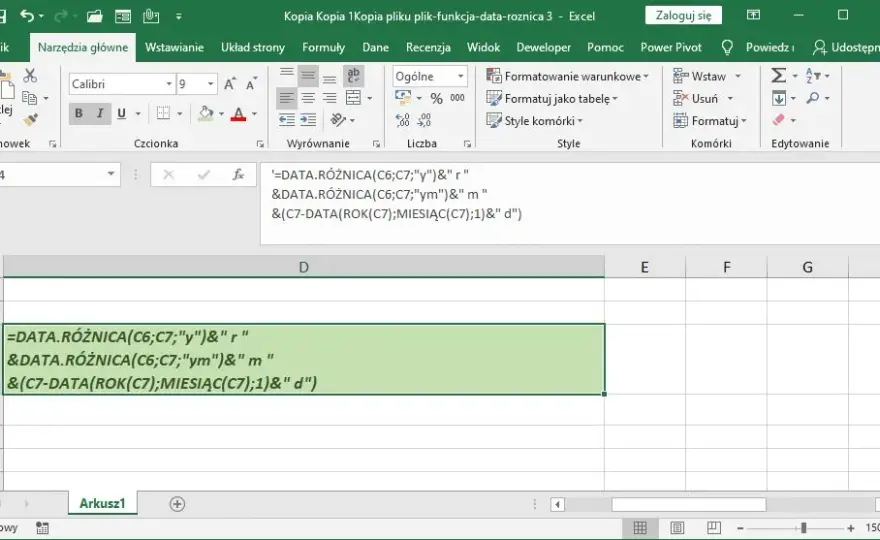Open the Dane tab
The height and width of the screenshot is (540, 880).
click(x=375, y=48)
